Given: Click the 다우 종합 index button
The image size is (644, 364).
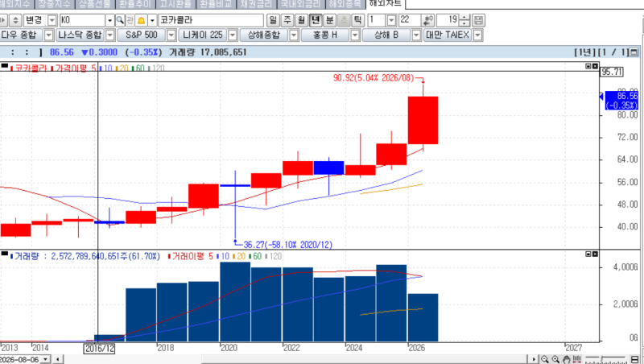Looking at the screenshot, I should (x=21, y=35).
